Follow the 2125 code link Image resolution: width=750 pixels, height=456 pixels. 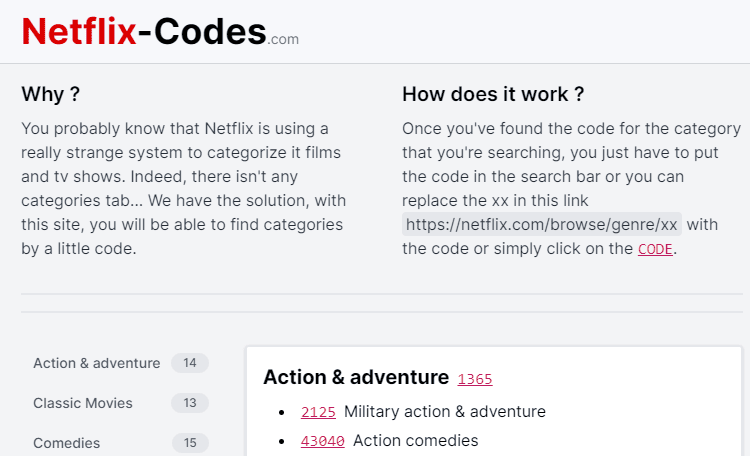pos(318,412)
